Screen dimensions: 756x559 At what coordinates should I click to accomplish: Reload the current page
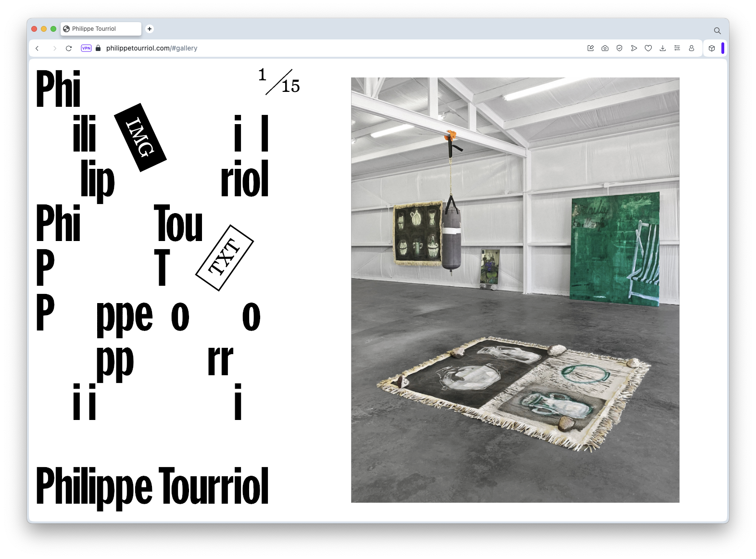coord(69,48)
